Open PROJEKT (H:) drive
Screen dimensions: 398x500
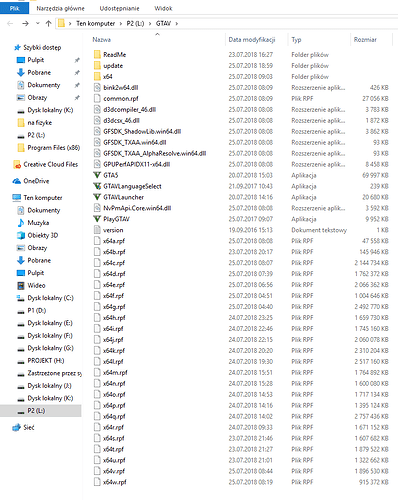point(46,361)
